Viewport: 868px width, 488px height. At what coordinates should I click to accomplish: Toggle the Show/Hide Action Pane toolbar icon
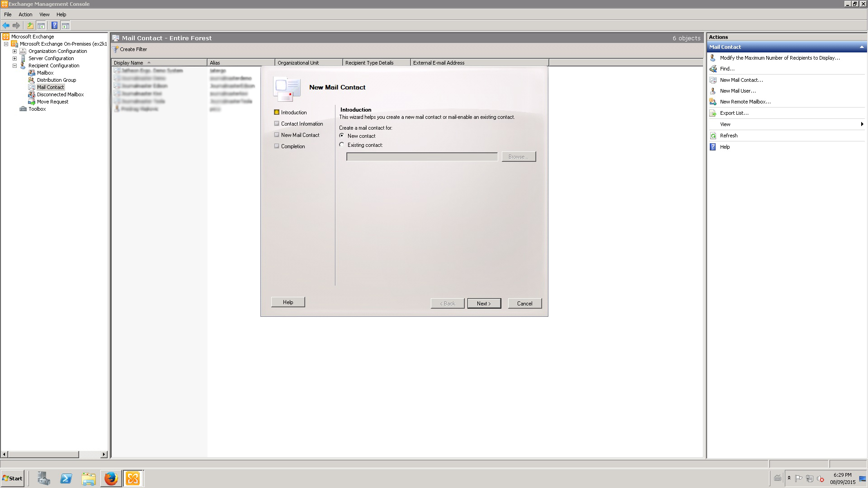(66, 26)
